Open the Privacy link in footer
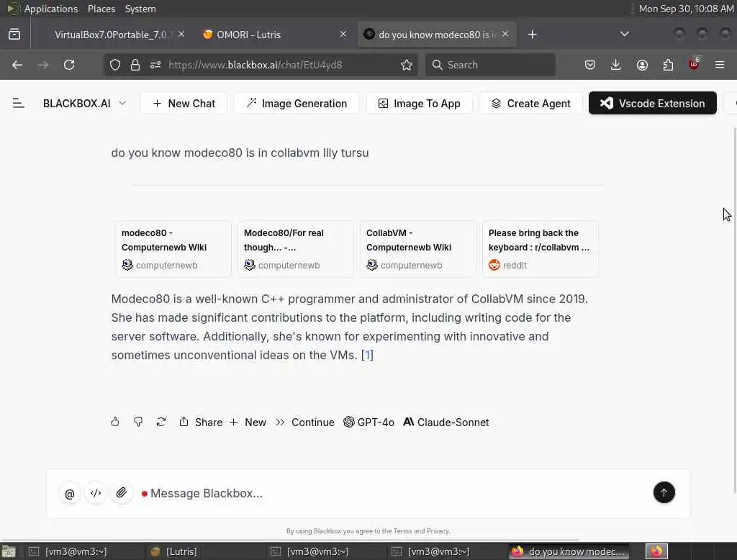The width and height of the screenshot is (737, 560). 438,530
